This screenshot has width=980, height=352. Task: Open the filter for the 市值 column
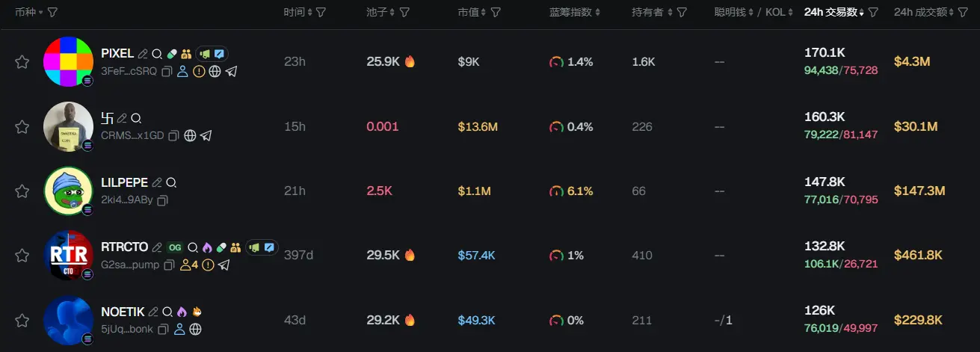tap(496, 13)
